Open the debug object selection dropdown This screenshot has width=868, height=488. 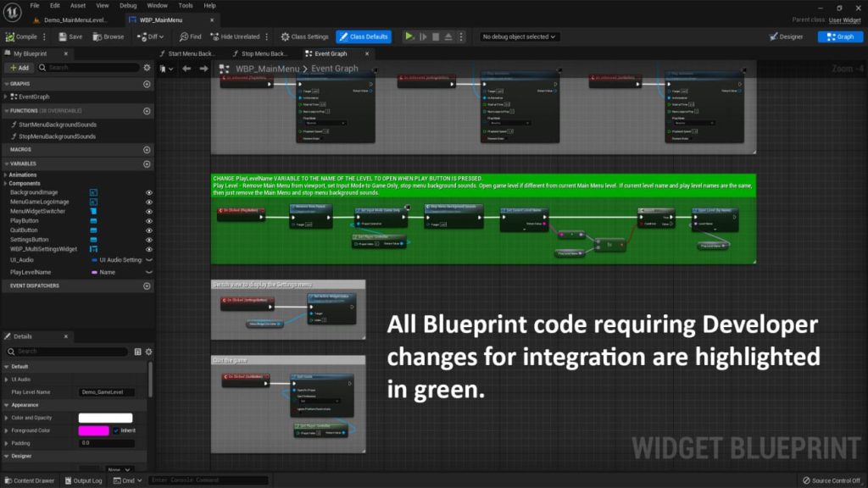519,36
